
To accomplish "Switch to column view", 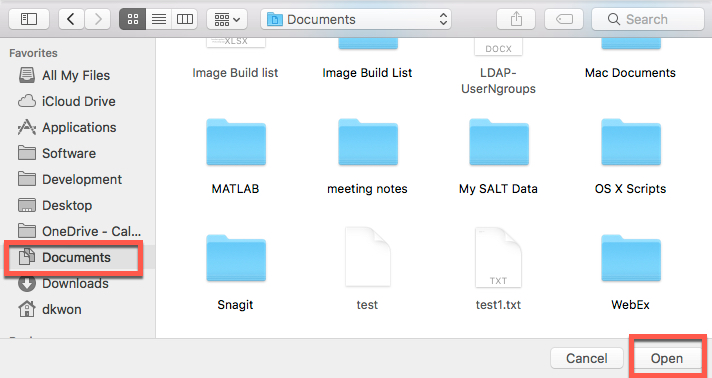I will pos(184,19).
